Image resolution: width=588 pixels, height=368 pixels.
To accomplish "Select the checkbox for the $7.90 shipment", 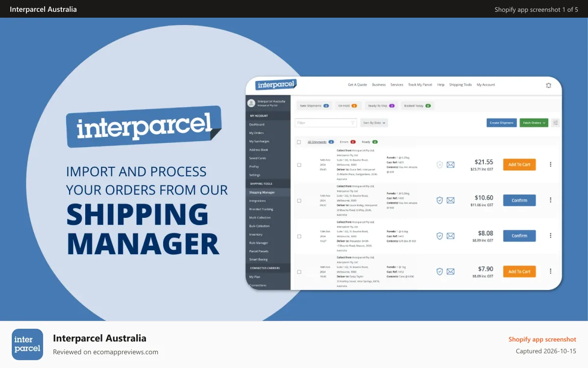I will pyautogui.click(x=299, y=271).
